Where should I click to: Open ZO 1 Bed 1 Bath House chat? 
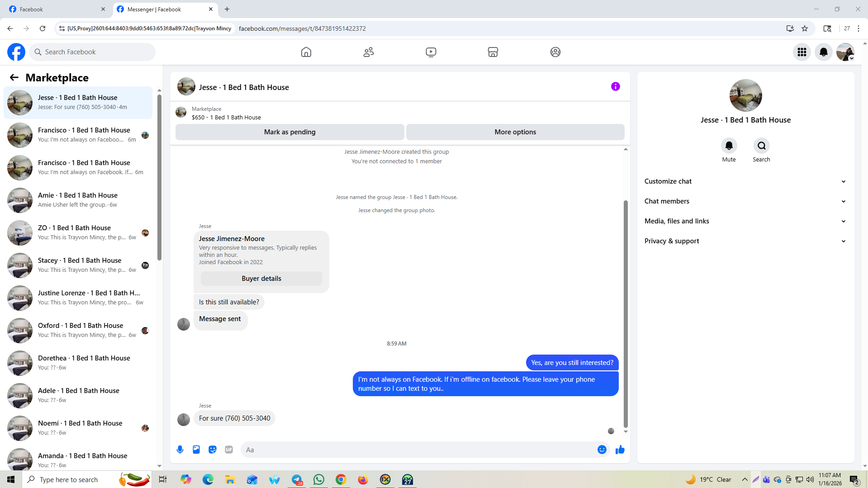[78, 233]
